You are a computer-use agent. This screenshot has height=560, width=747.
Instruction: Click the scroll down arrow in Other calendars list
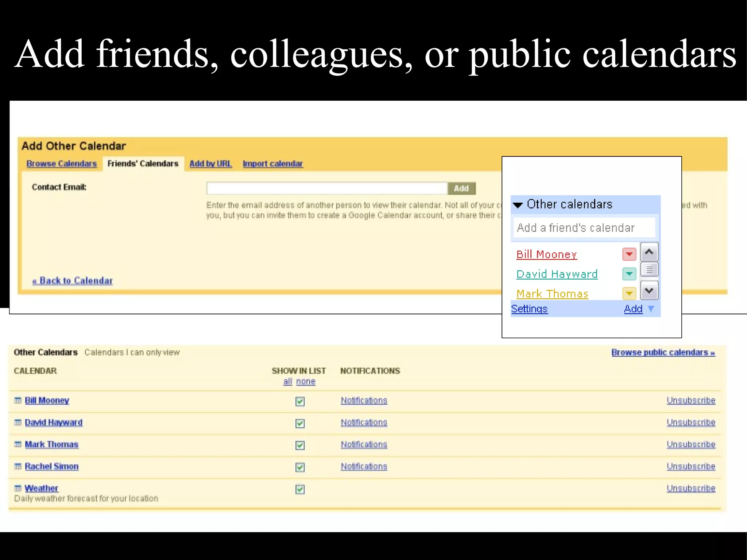pos(649,291)
